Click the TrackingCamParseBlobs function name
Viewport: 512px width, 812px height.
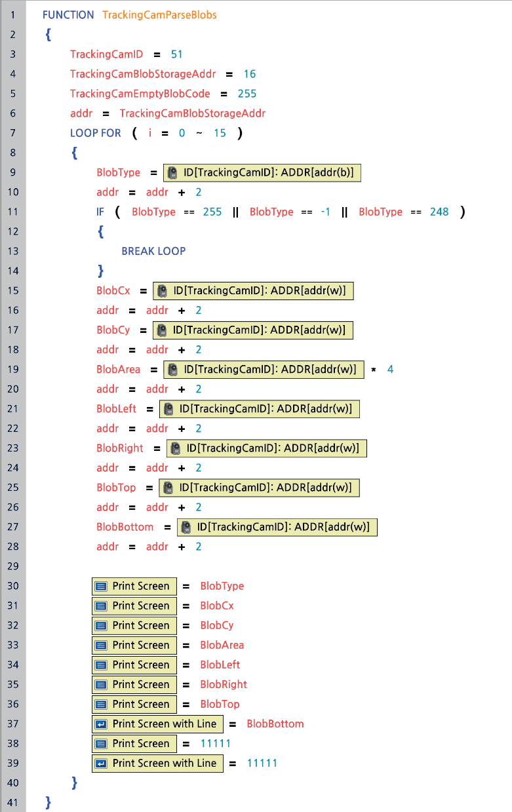159,14
